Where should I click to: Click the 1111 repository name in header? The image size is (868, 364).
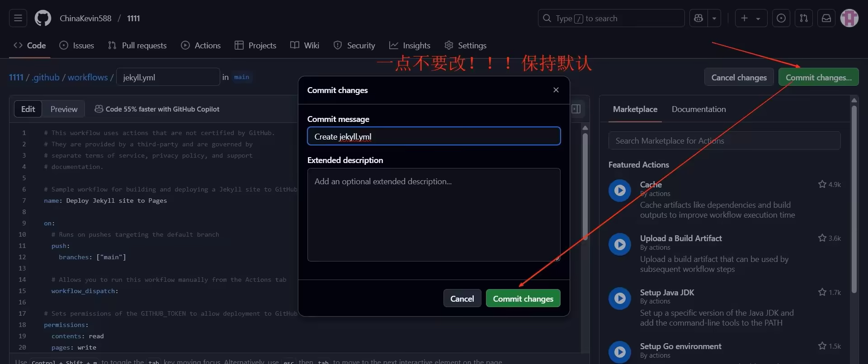133,18
